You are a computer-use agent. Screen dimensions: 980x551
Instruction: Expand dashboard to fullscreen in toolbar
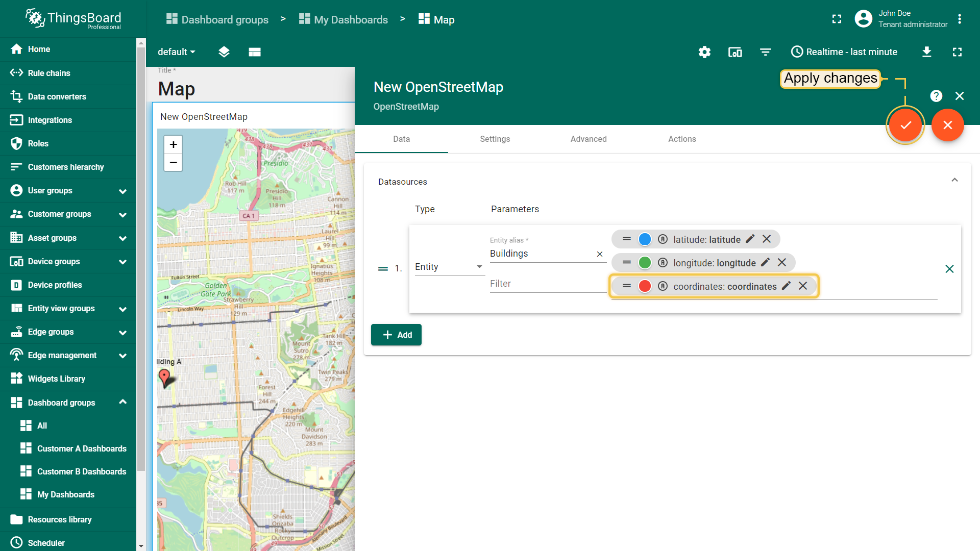pos(957,52)
